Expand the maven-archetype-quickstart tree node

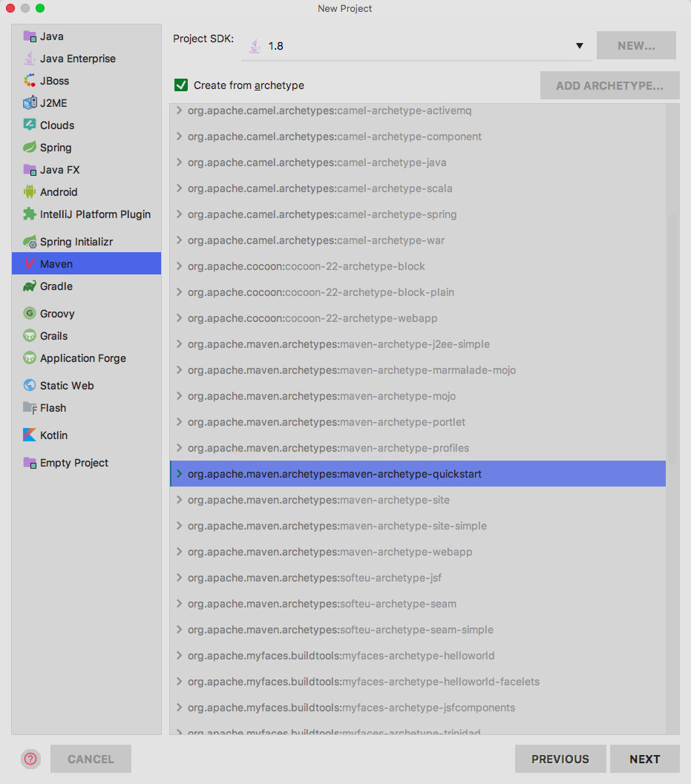[179, 474]
